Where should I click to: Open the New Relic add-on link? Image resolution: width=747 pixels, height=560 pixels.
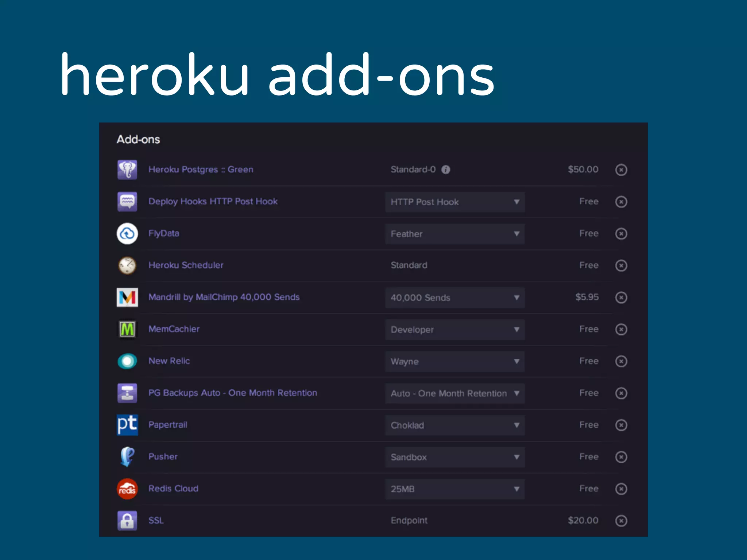pos(169,361)
